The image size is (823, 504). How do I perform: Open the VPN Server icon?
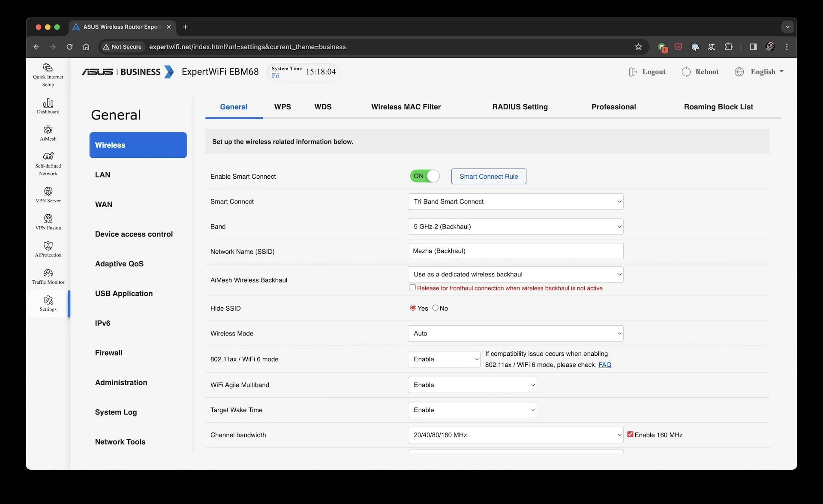pos(48,195)
